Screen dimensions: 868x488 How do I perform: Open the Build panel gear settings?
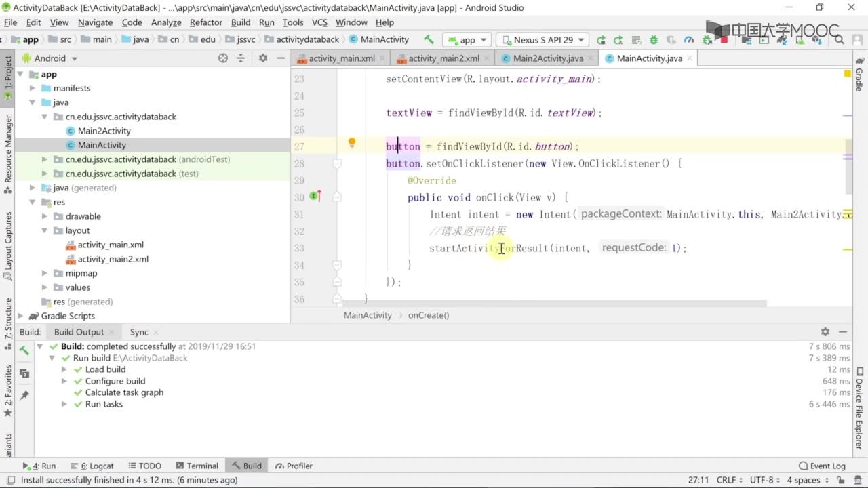point(825,332)
